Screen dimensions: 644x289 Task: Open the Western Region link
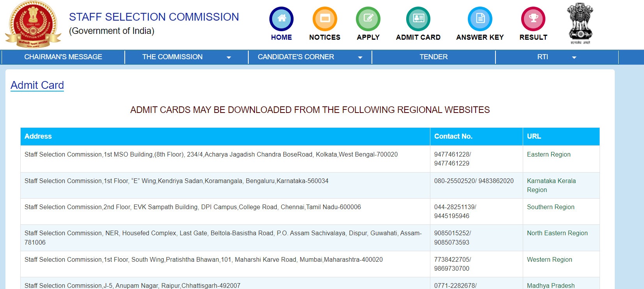549,260
